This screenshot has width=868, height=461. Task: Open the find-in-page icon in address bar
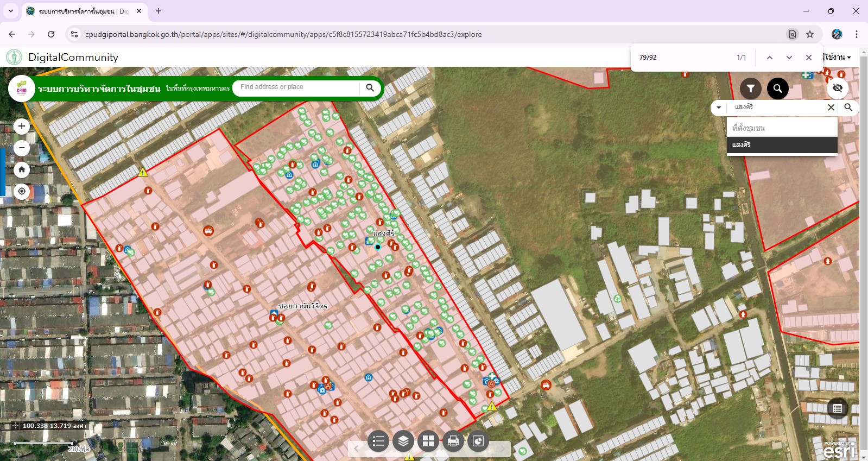coord(793,34)
